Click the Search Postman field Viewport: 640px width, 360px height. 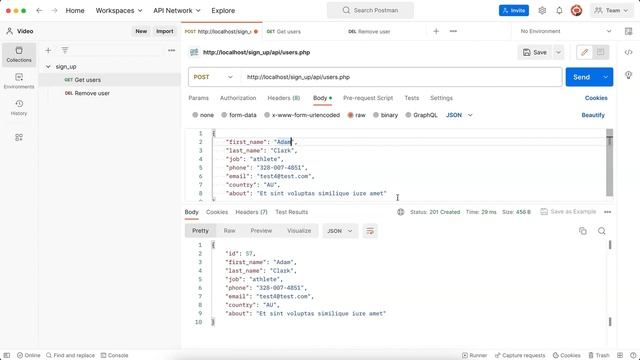click(x=370, y=10)
